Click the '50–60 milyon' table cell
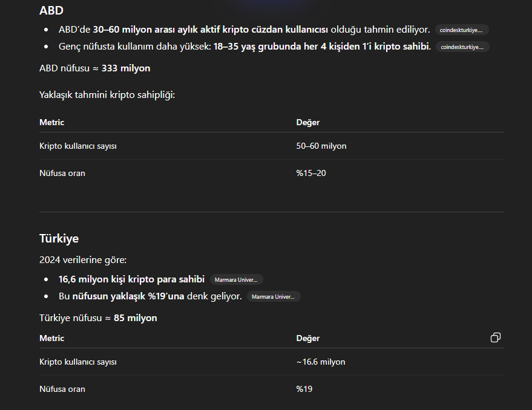The image size is (532, 410). 321,146
